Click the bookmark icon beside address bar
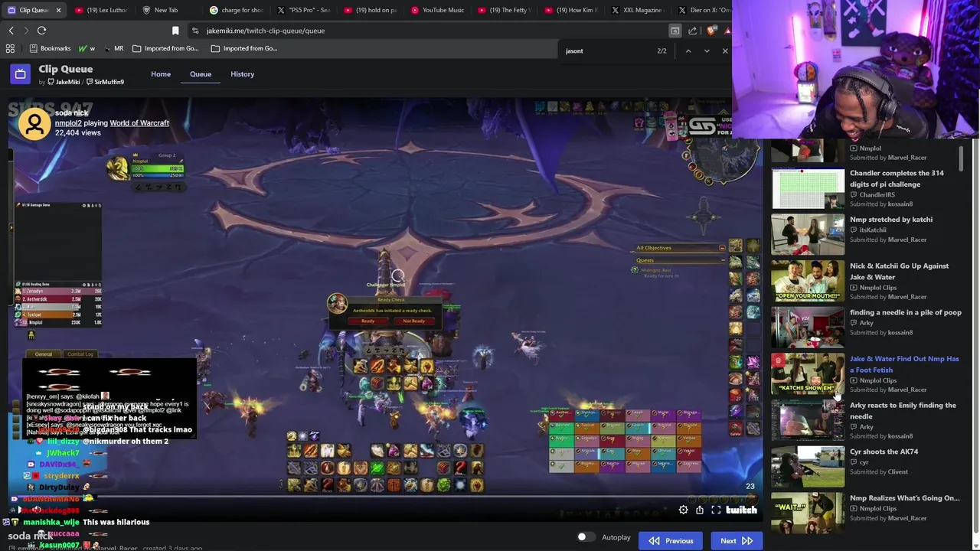Viewport: 980px width, 551px height. [175, 31]
